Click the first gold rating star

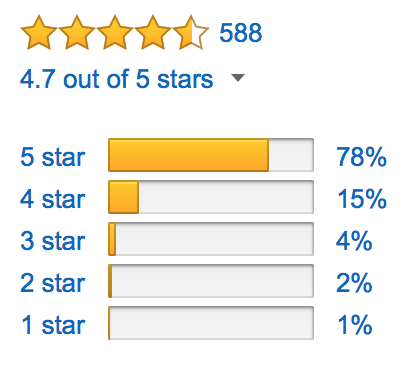pyautogui.click(x=39, y=33)
